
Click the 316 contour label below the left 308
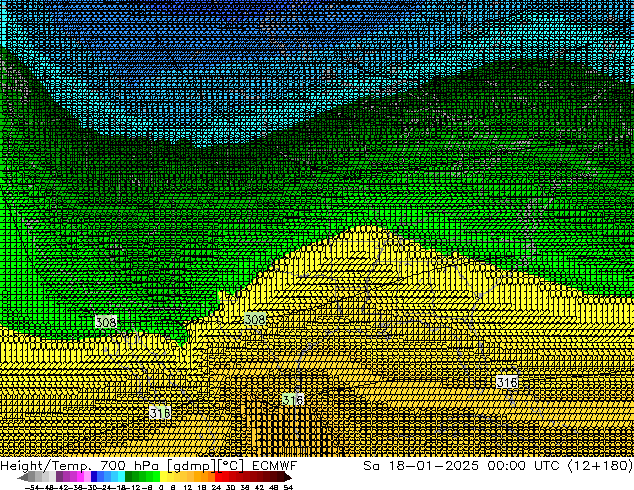[x=160, y=413]
